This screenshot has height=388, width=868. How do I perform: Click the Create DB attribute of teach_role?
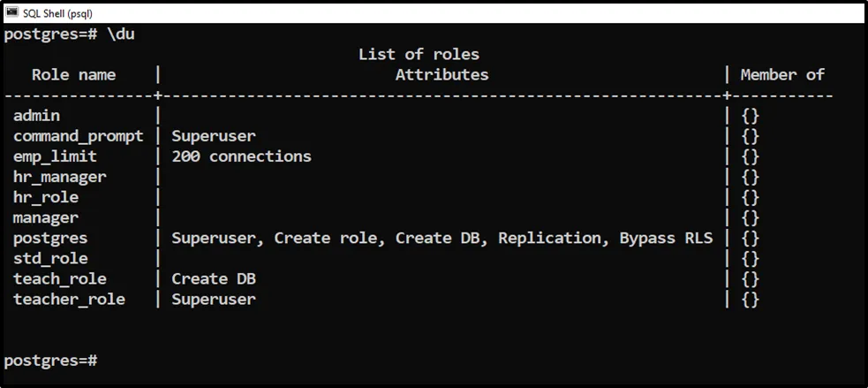[x=214, y=278]
